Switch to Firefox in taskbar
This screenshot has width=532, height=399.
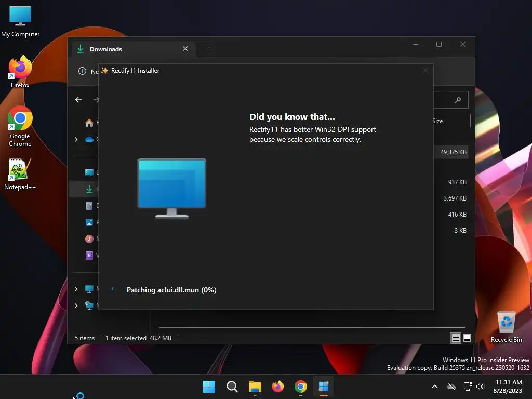278,387
